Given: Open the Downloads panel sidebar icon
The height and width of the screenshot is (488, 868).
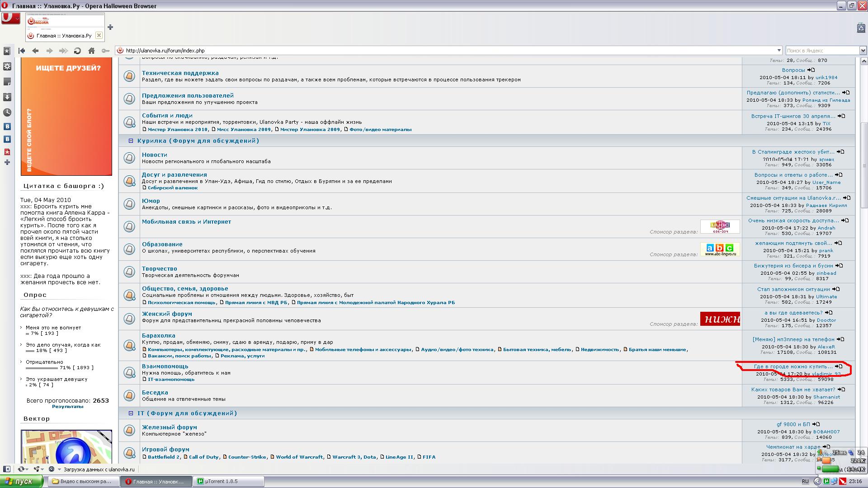Looking at the screenshot, I should coord(7,97).
